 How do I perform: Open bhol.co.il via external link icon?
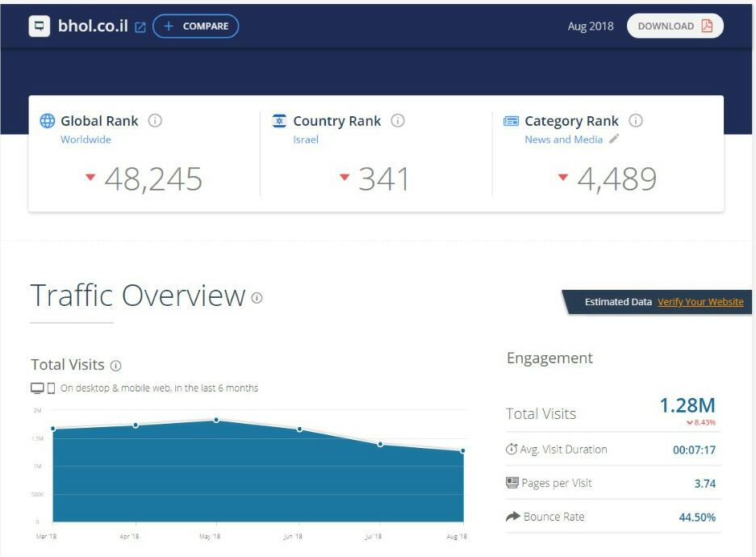[140, 27]
